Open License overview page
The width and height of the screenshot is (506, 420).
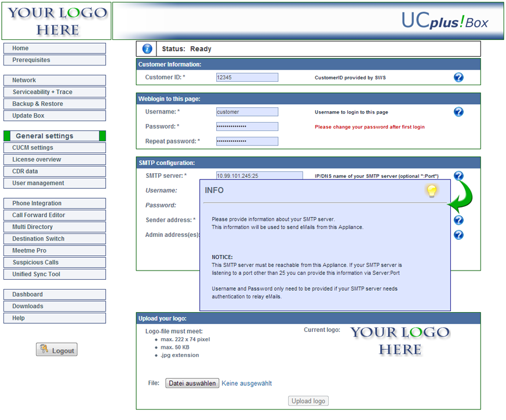[x=54, y=159]
